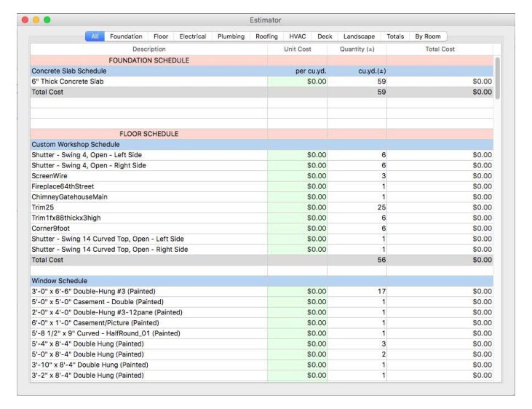Screen dimensions: 532x409
Task: Open the Totals tab
Action: tap(395, 36)
